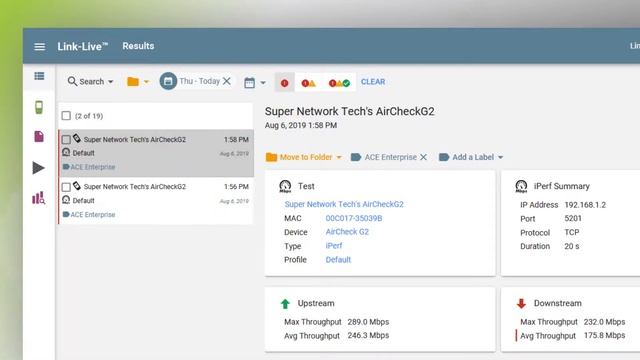640x360 pixels.
Task: Filter by failure and warning status
Action: 308,83
